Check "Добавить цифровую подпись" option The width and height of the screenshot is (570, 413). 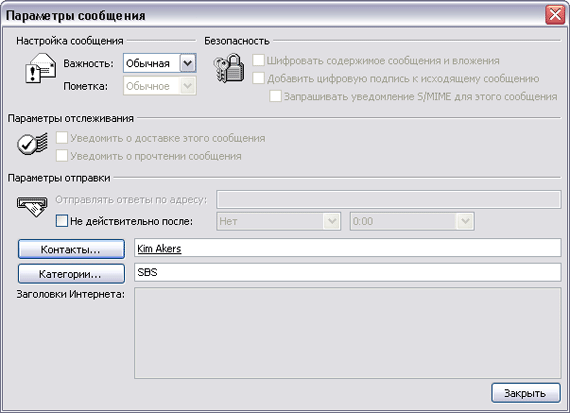point(258,78)
